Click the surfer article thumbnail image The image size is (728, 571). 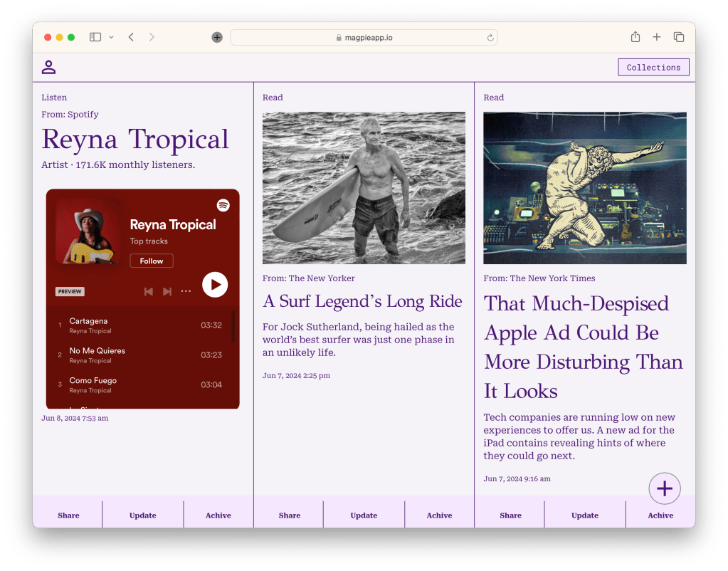tap(364, 188)
